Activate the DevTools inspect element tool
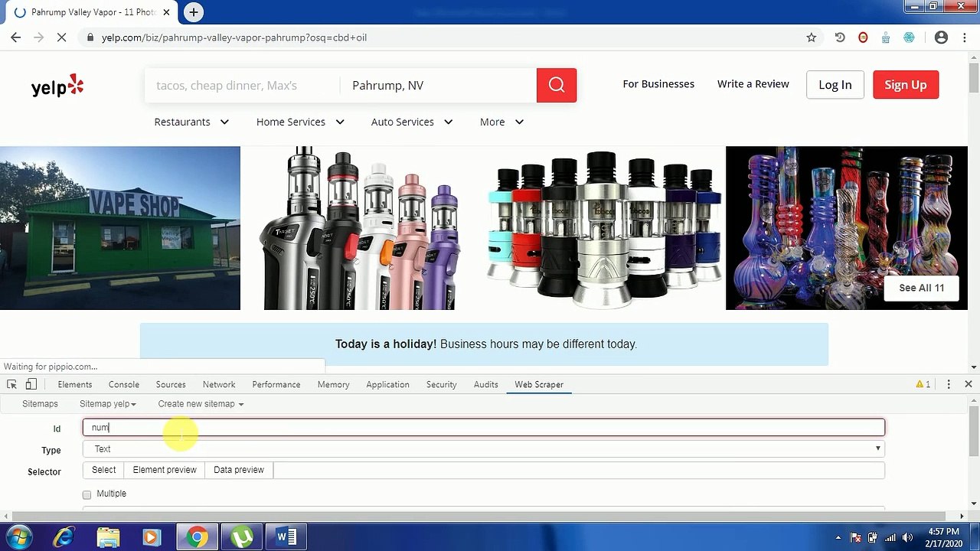Viewport: 980px width, 551px height. (11, 384)
